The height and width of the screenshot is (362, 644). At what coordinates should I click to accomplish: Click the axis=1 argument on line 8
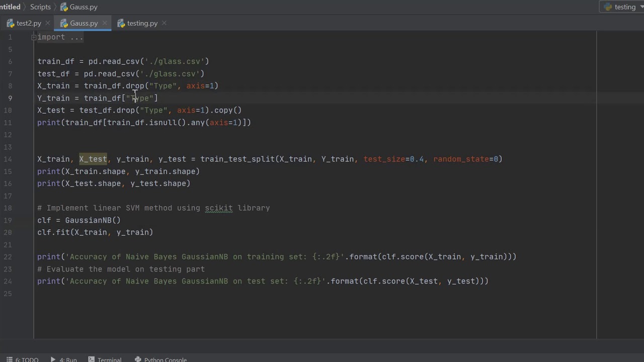click(x=200, y=85)
